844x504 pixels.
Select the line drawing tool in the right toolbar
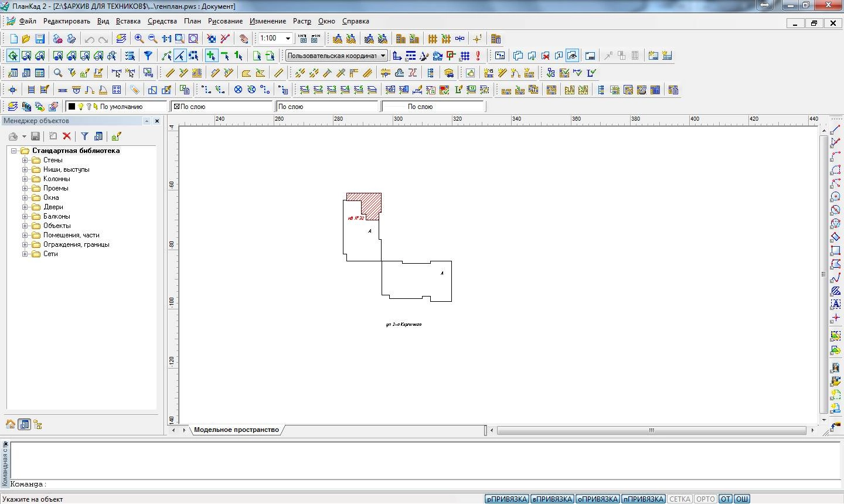click(x=836, y=130)
